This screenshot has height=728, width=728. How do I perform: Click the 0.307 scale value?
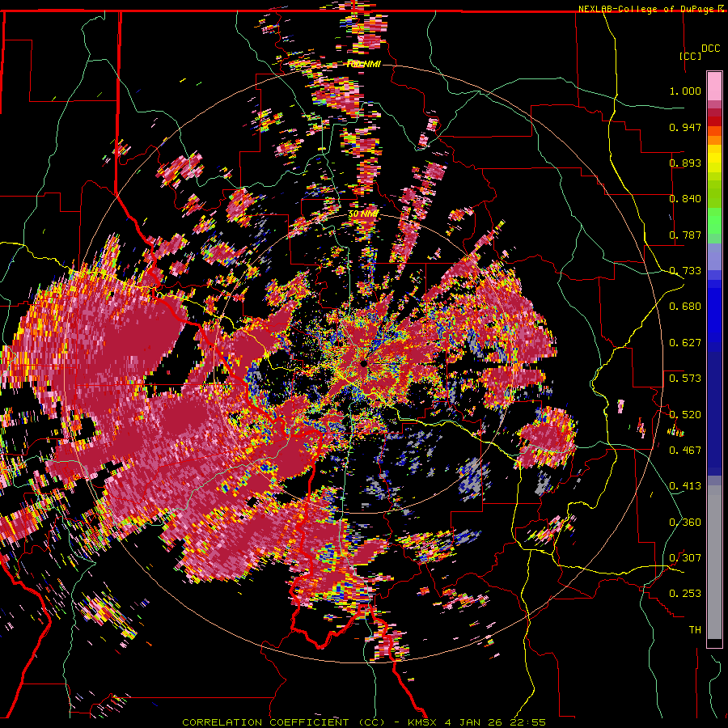coord(685,557)
